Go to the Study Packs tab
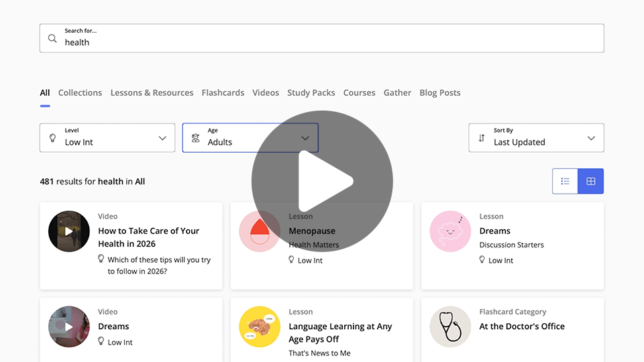This screenshot has height=362, width=644. click(311, 93)
